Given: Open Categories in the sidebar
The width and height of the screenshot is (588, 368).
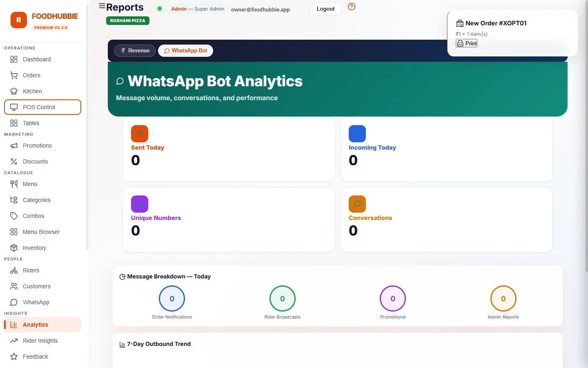Looking at the screenshot, I should tap(42, 200).
